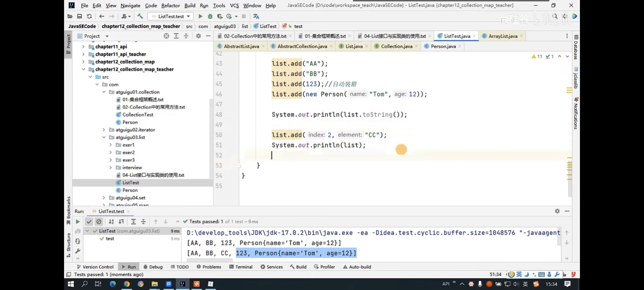Click Select Opened File target icon
Image resolution: width=644 pixels, height=290 pixels.
[x=166, y=36]
